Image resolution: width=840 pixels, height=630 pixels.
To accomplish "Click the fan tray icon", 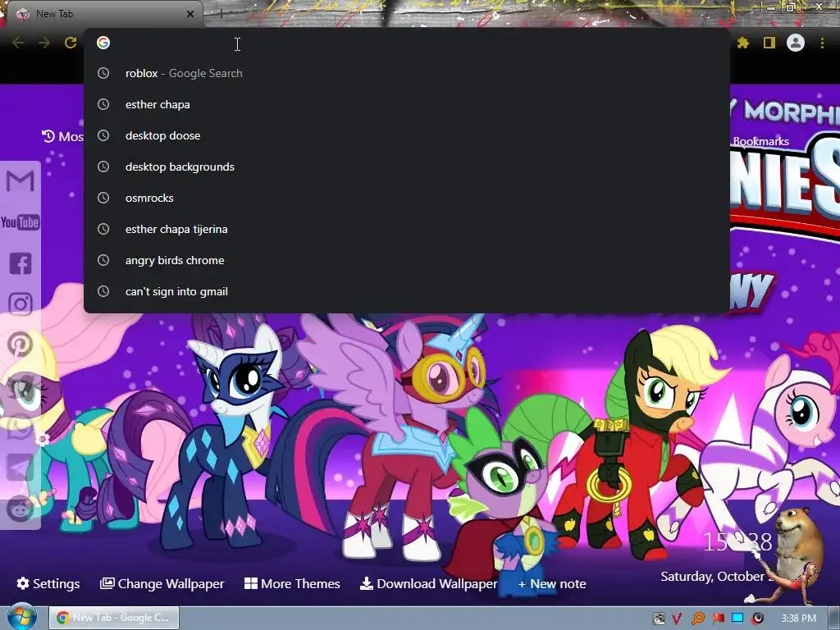I will point(659,619).
